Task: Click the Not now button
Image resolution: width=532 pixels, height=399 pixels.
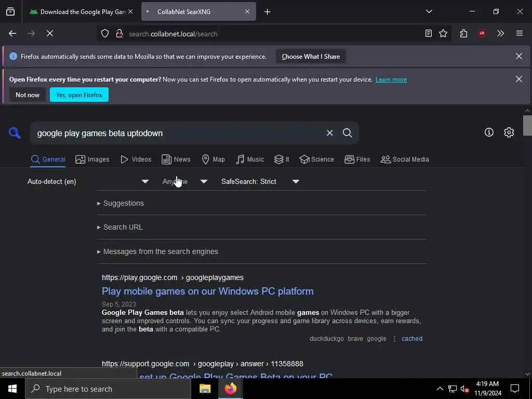Action: point(28,95)
